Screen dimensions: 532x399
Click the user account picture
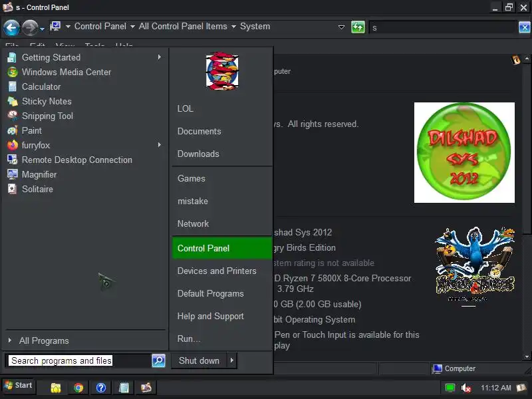(x=222, y=71)
